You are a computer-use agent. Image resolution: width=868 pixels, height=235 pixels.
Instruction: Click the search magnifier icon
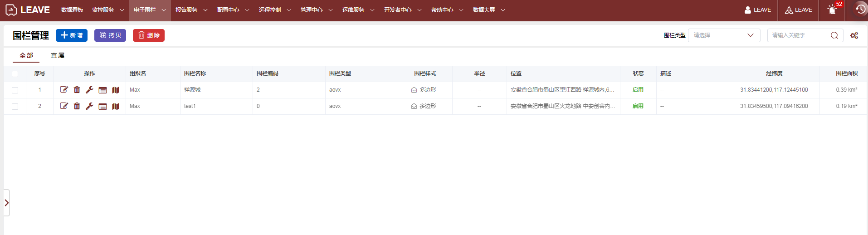pos(834,35)
